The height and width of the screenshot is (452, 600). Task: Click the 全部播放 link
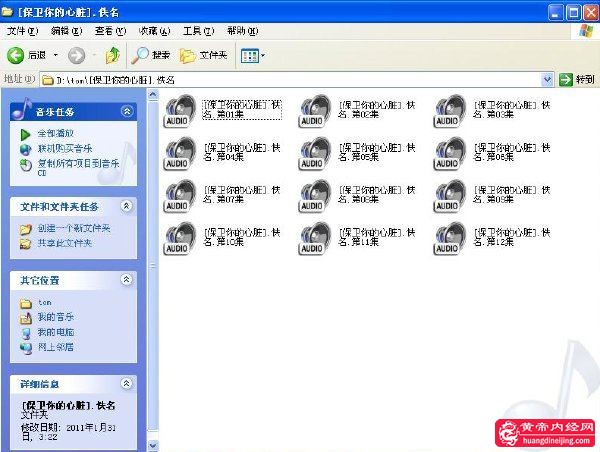pos(56,134)
